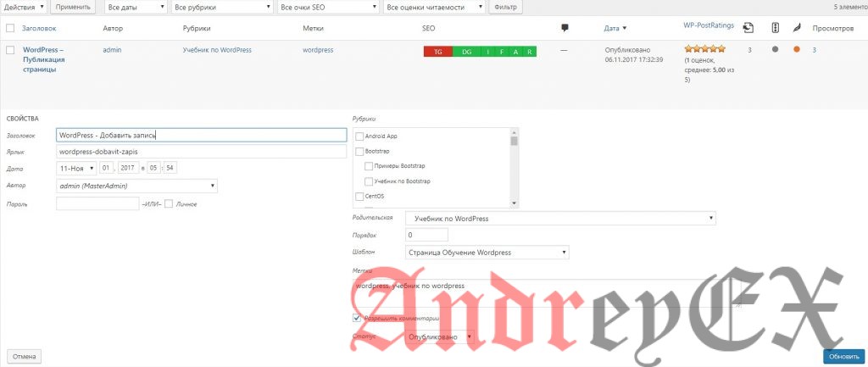This screenshot has width=868, height=367.
Task: Click the admin author link
Action: 112,50
